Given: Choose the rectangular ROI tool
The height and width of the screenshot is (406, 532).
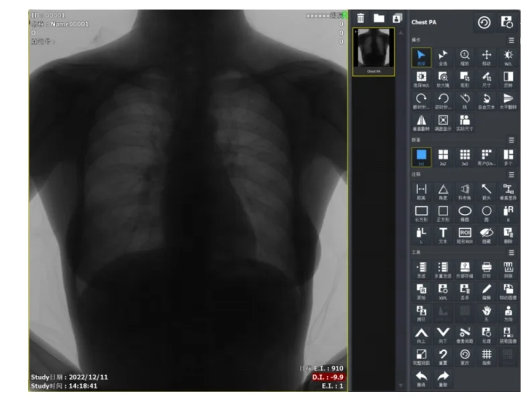Looking at the screenshot, I should click(x=464, y=235).
